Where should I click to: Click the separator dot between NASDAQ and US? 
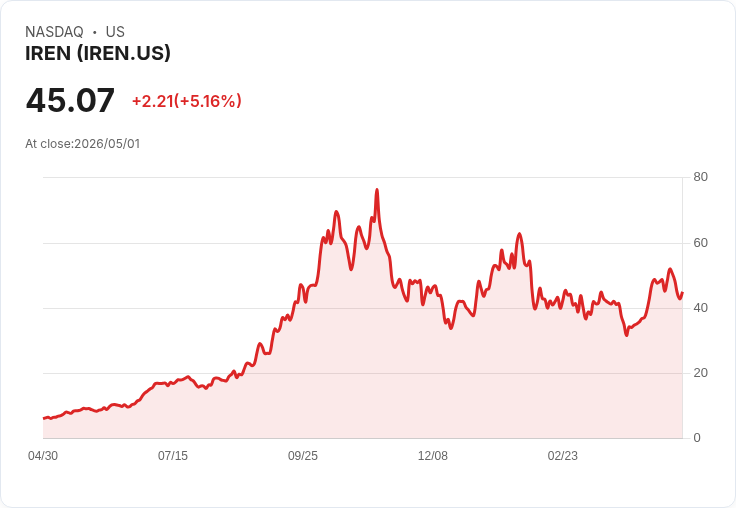coord(95,32)
